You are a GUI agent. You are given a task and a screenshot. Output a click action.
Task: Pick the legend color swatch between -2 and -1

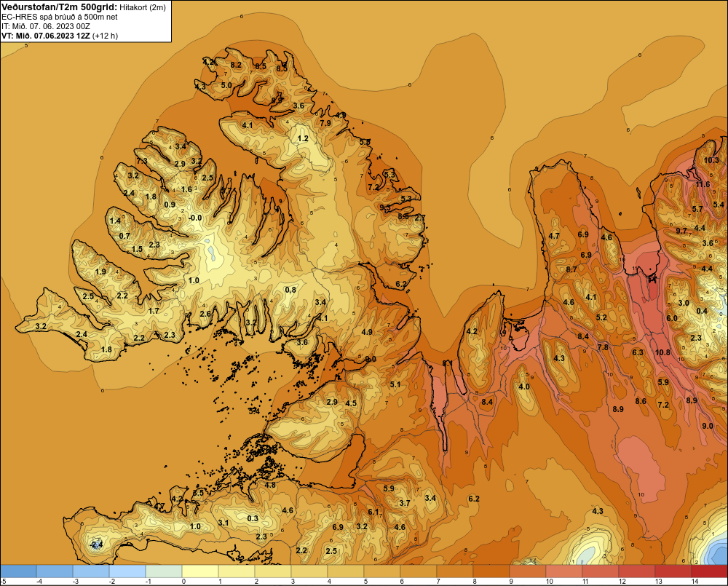[x=127, y=571]
